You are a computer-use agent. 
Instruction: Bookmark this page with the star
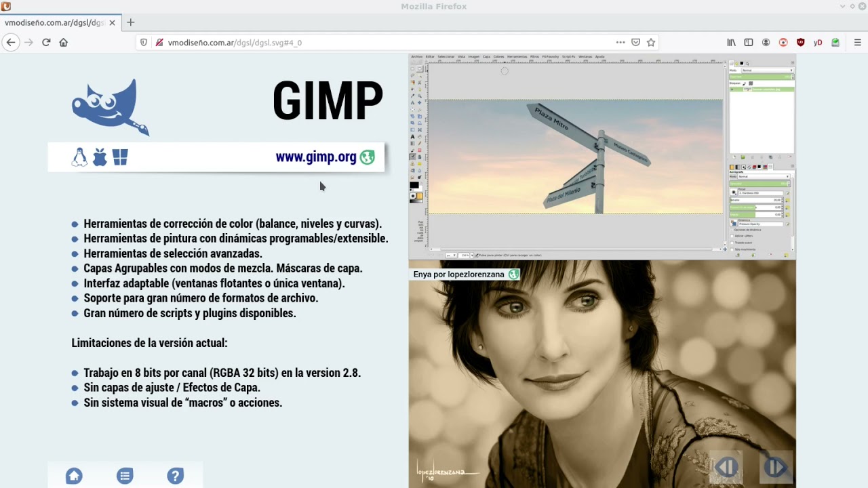651,42
